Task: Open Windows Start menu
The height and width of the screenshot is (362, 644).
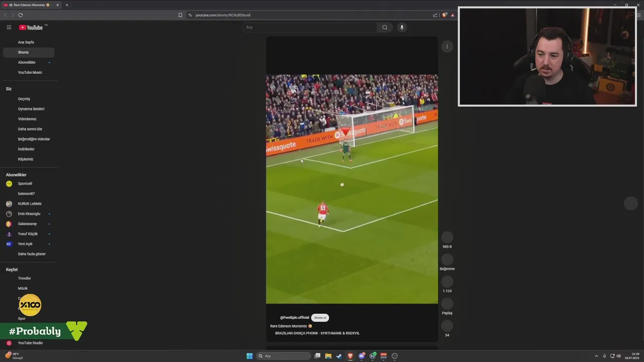Action: (x=250, y=356)
